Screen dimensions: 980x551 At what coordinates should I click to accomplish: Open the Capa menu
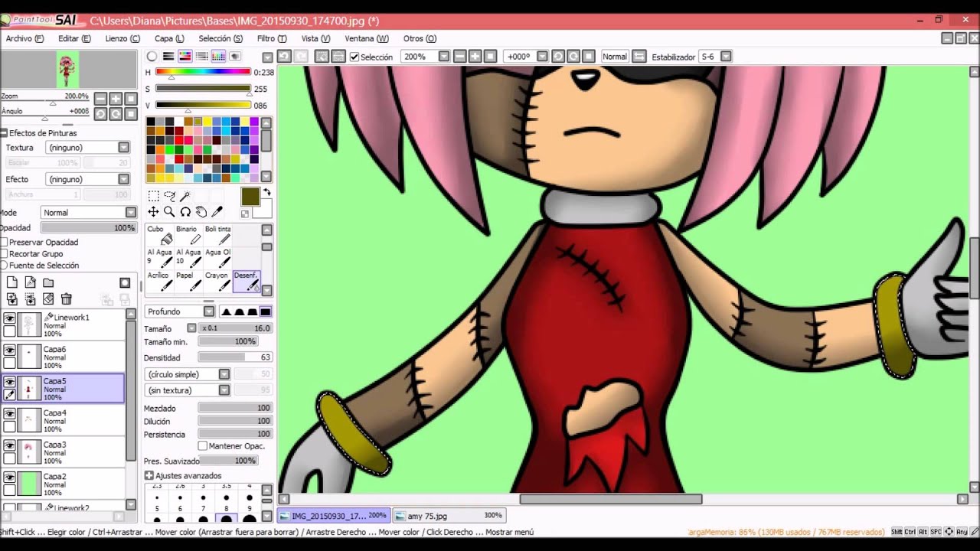(x=169, y=38)
